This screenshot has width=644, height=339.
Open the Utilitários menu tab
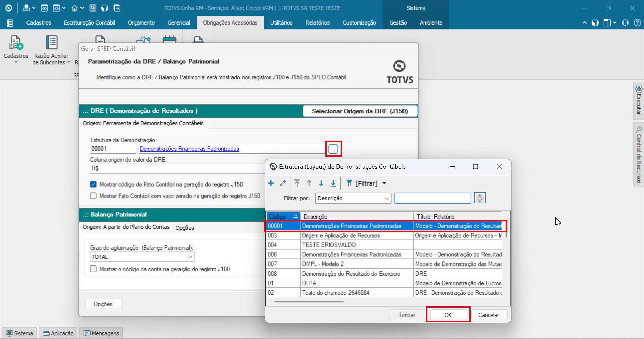(x=281, y=22)
